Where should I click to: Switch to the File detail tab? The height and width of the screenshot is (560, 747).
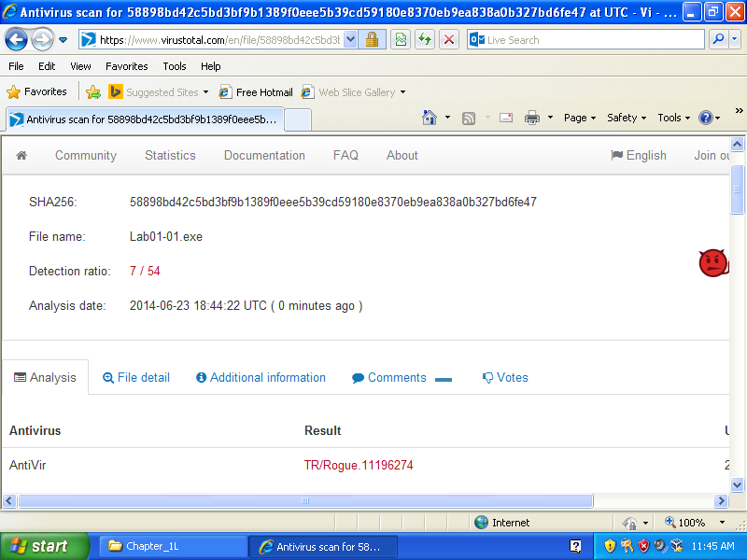coord(136,378)
